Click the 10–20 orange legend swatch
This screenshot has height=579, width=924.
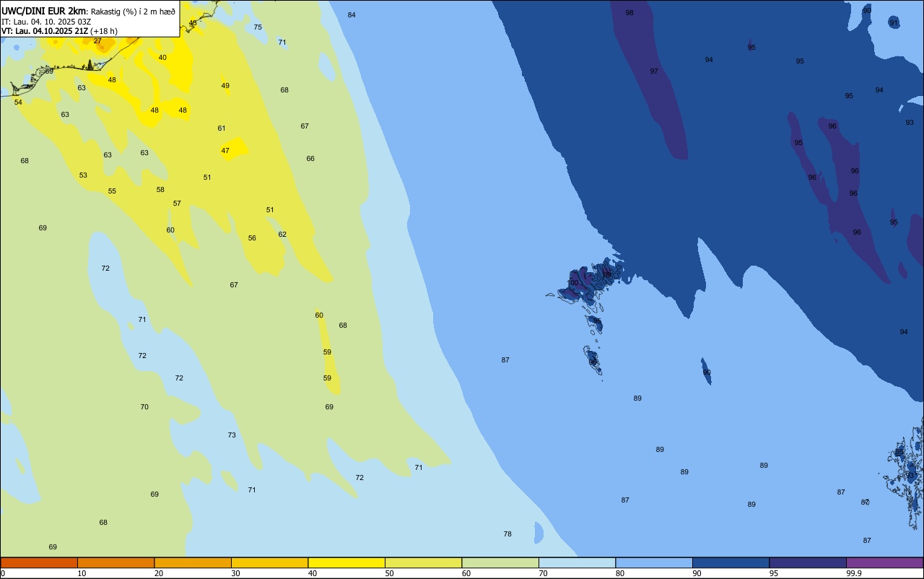click(x=115, y=562)
